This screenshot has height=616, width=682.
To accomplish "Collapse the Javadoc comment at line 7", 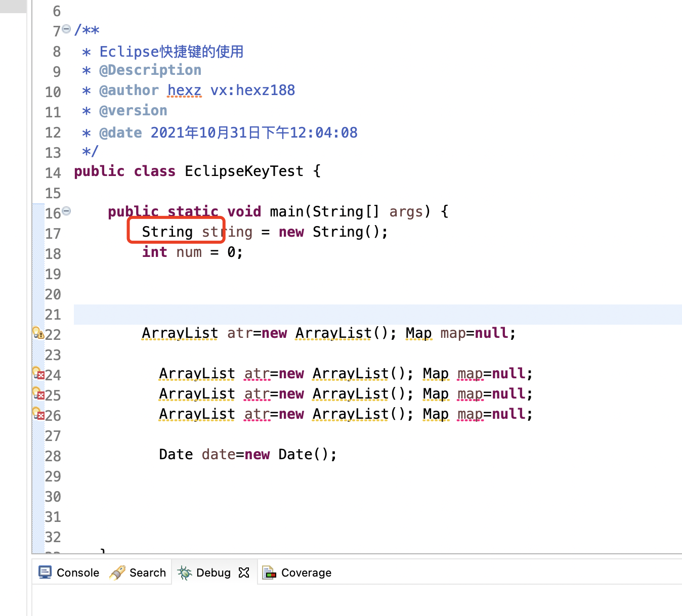I will [66, 29].
